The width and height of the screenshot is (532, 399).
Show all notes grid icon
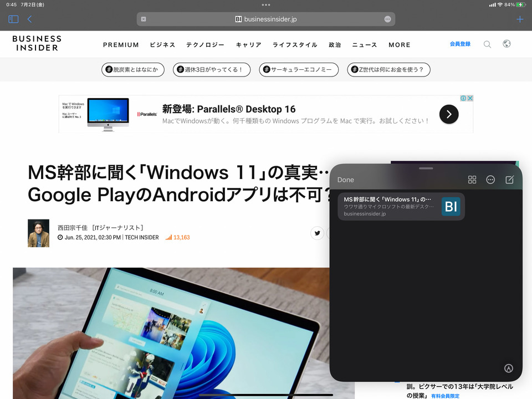(x=472, y=180)
